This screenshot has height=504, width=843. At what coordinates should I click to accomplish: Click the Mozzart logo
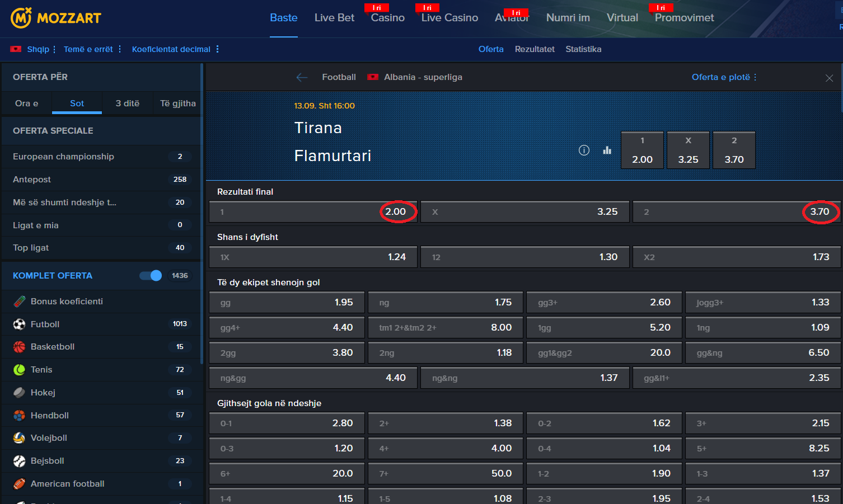[x=55, y=18]
